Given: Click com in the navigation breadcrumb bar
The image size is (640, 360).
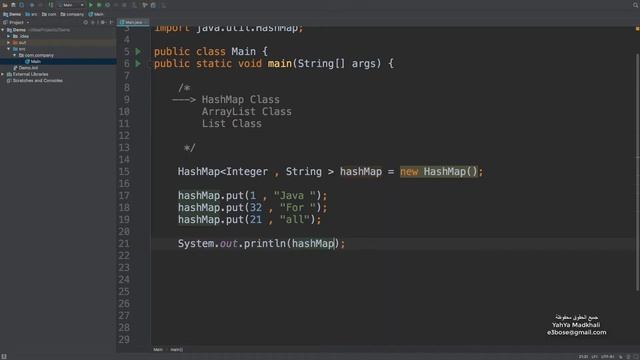Looking at the screenshot, I should pos(49,14).
